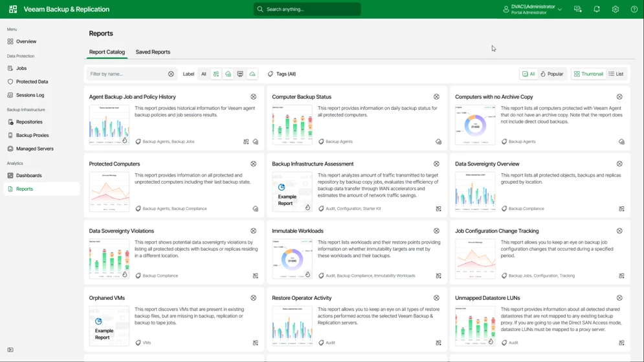Image resolution: width=644 pixels, height=362 pixels.
Task: Open the Immutable Workloads report title
Action: (298, 231)
